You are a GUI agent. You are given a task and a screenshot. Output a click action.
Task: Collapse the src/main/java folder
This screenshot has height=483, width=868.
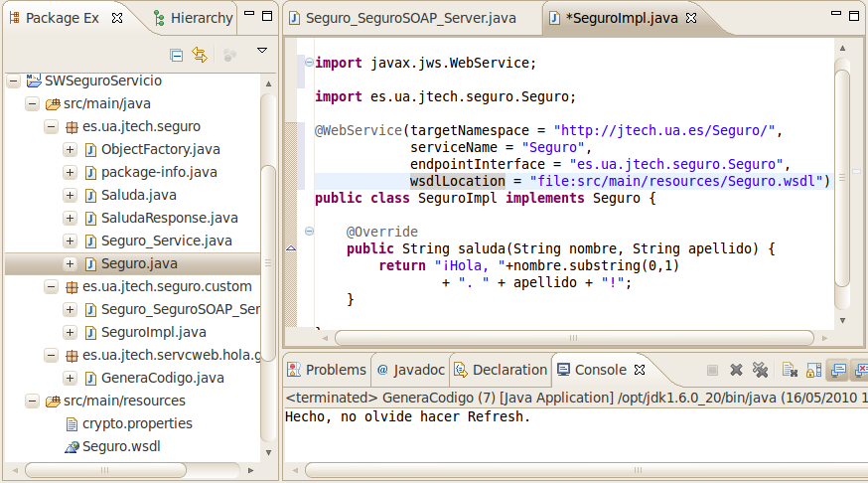[33, 103]
